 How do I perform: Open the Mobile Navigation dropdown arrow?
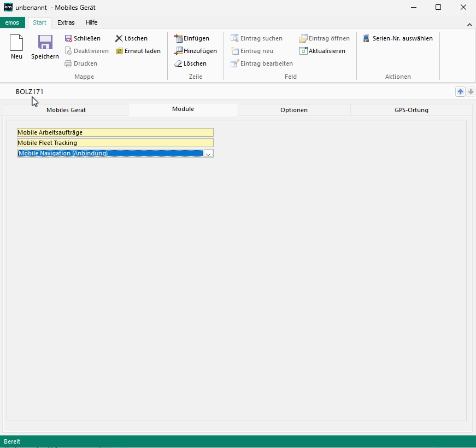point(208,154)
